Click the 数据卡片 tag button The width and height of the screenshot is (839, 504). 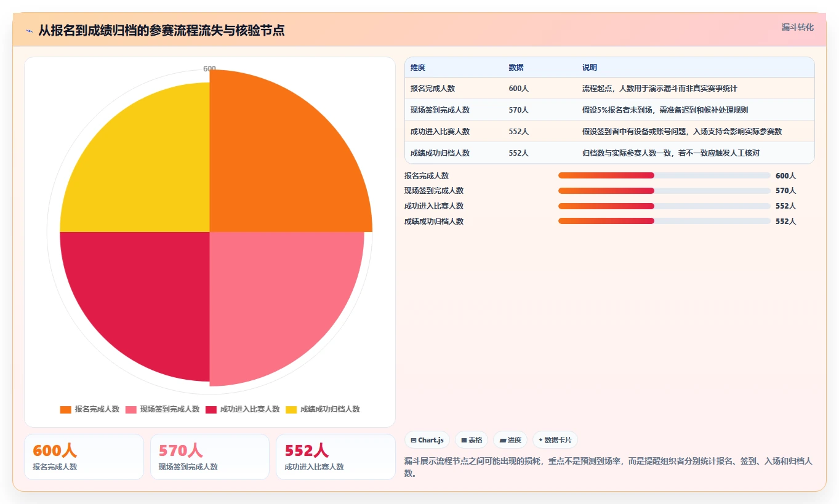click(555, 440)
